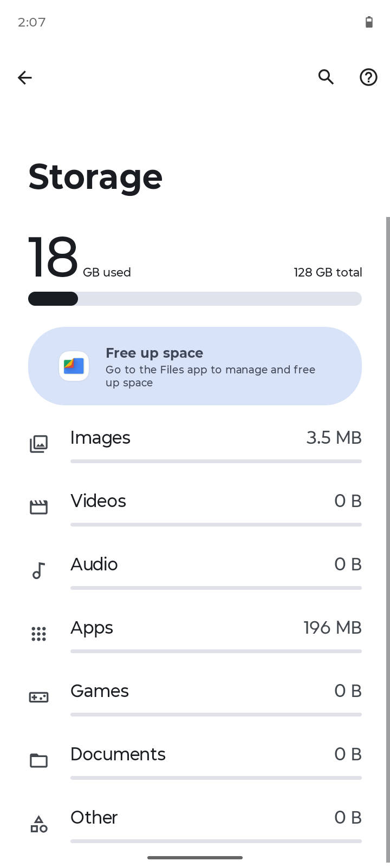Viewport: 390px width, 868px height.
Task: Click the 18 GB used storage bar
Action: (x=195, y=299)
